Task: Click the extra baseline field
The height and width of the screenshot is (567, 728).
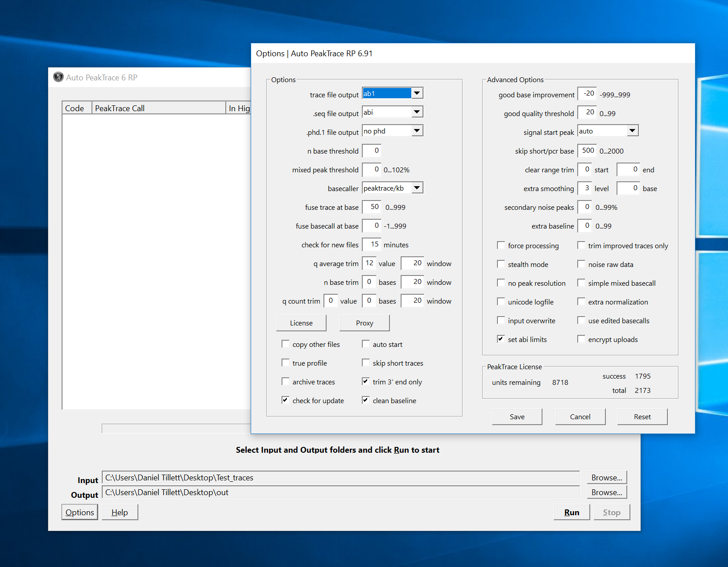Action: click(584, 225)
